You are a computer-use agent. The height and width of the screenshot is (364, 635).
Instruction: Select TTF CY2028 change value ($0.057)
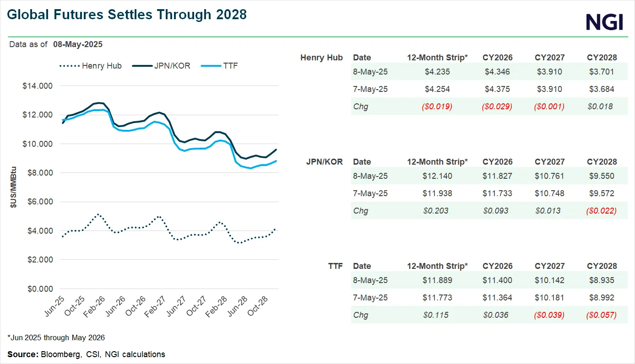click(x=602, y=315)
